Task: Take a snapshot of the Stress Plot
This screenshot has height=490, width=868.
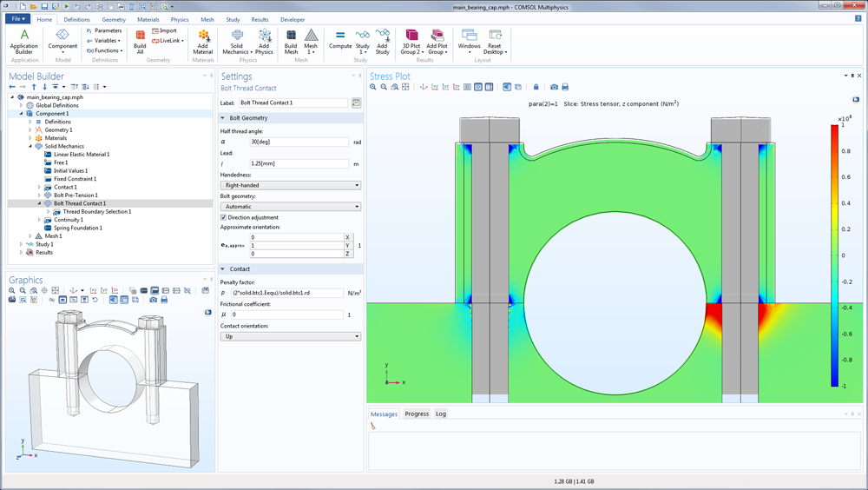Action: click(x=554, y=87)
